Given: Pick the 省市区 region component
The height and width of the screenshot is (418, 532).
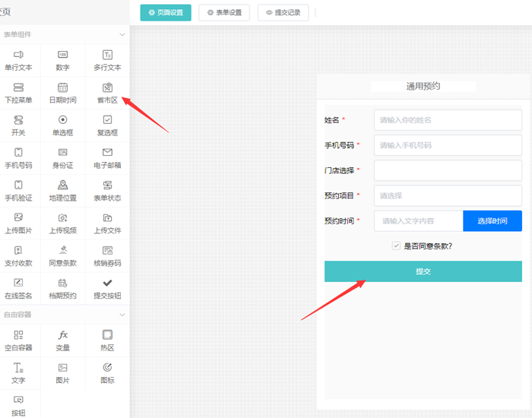Looking at the screenshot, I should click(x=107, y=87).
